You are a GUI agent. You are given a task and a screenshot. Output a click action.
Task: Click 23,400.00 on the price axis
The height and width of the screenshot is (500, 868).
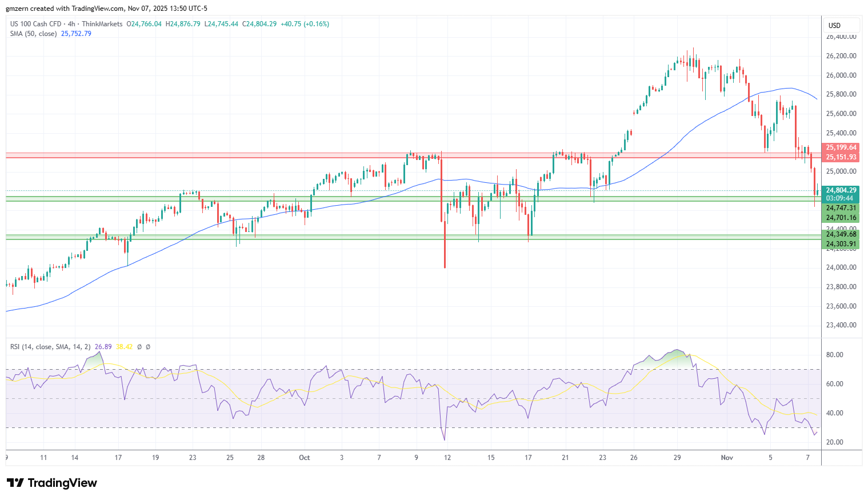tap(841, 325)
